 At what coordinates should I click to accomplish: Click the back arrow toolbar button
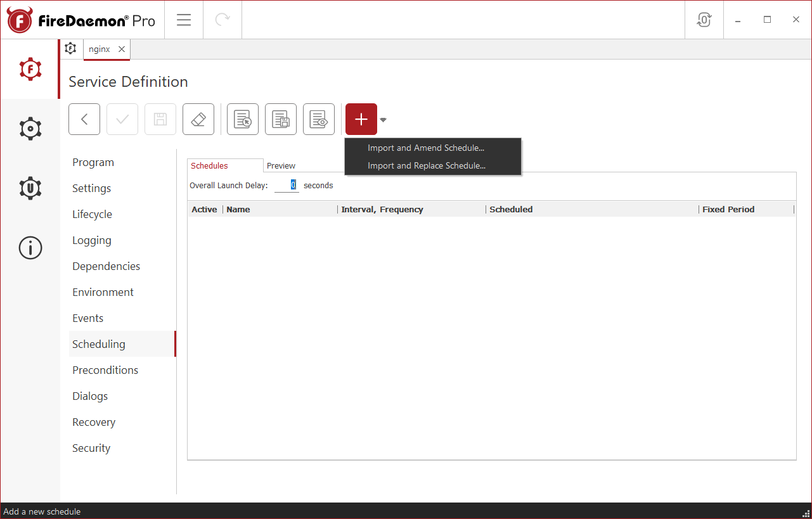(x=84, y=119)
